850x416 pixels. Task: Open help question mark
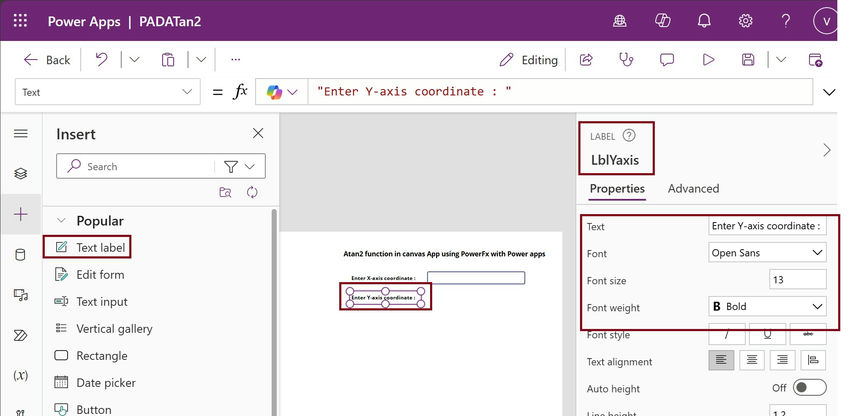pos(785,21)
